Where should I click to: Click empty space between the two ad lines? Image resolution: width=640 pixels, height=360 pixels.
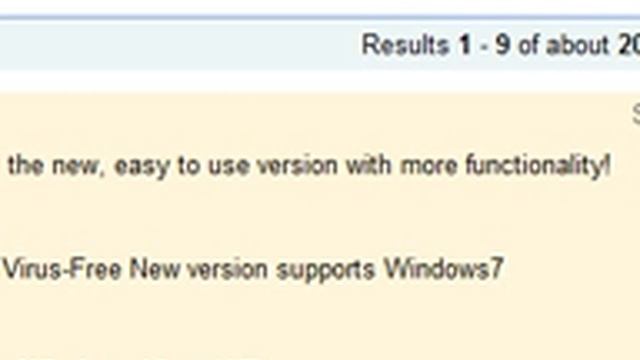320,218
